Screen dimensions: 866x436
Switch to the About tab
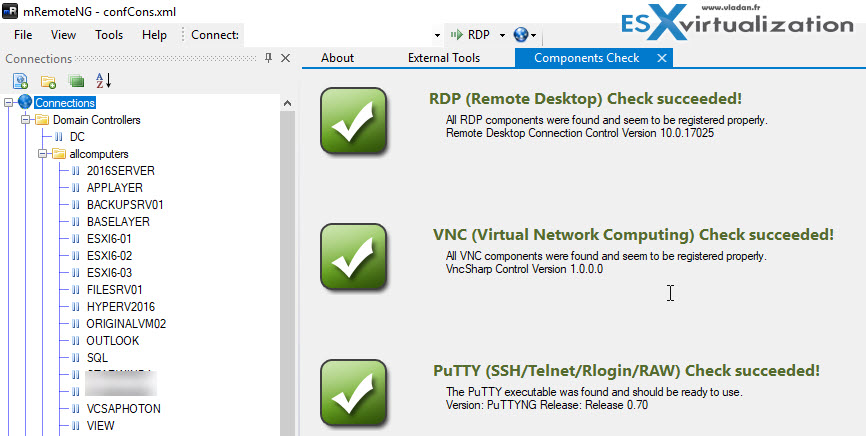click(337, 58)
